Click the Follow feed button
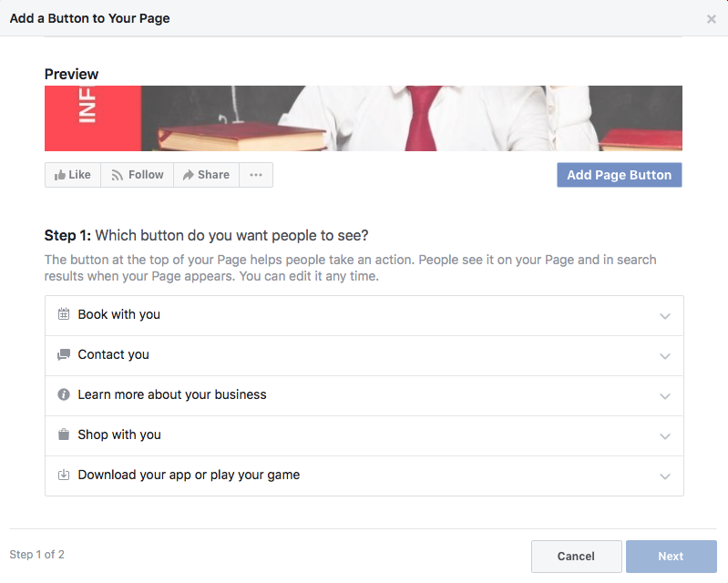 [x=138, y=175]
